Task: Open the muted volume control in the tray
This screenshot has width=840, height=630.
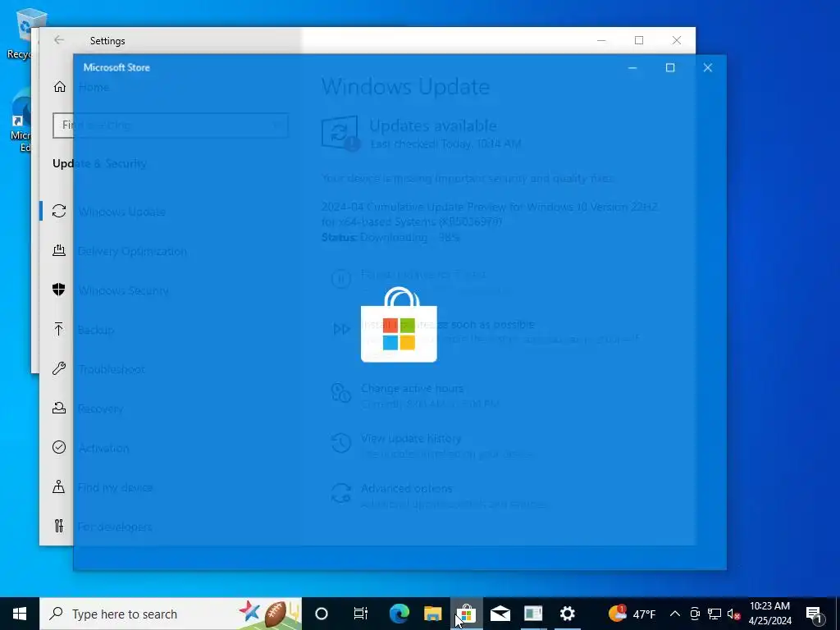Action: click(734, 614)
